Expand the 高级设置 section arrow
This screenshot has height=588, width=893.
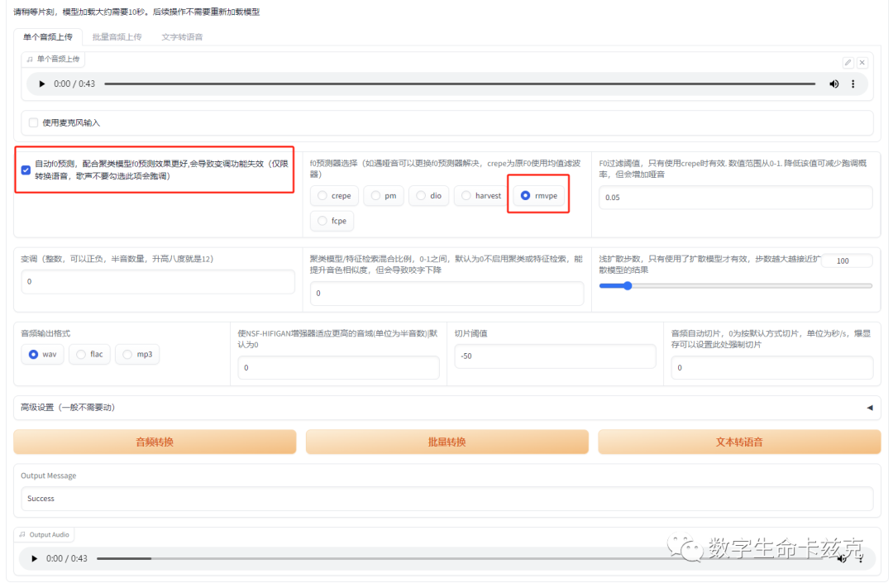[x=870, y=408]
